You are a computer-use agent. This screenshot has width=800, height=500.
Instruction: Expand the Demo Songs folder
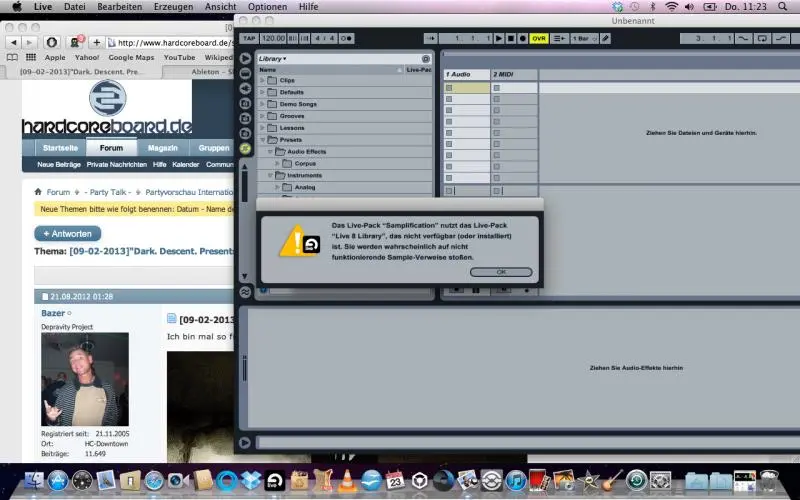click(263, 104)
